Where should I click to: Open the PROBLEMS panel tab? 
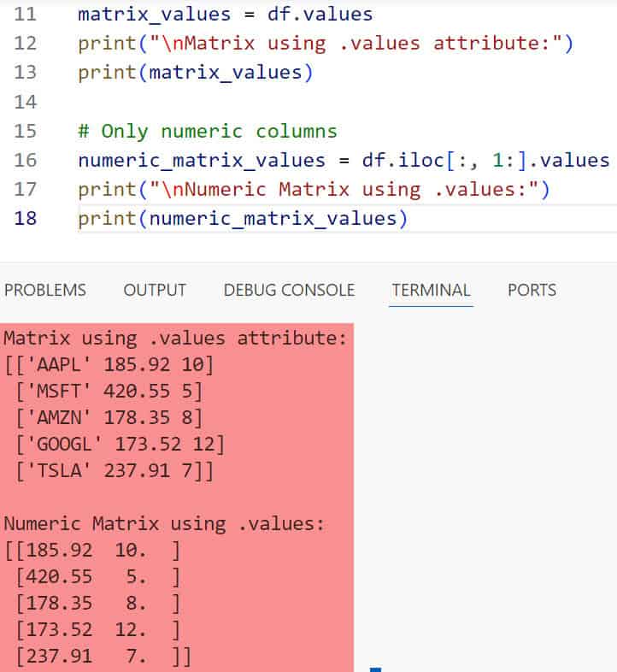click(x=45, y=290)
